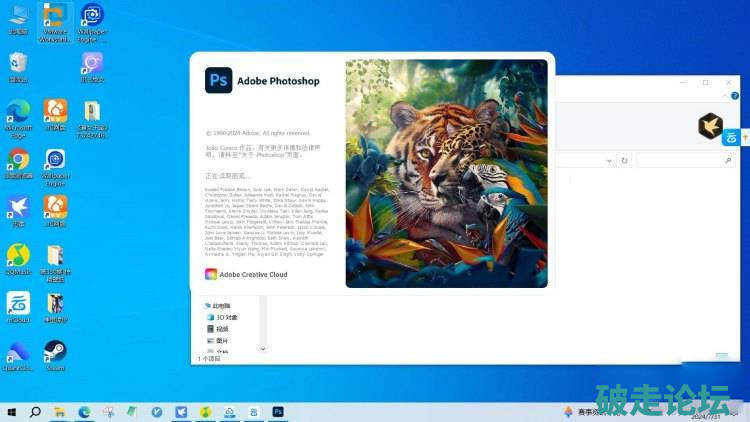Click the refresh button beside the address bar

pos(624,160)
